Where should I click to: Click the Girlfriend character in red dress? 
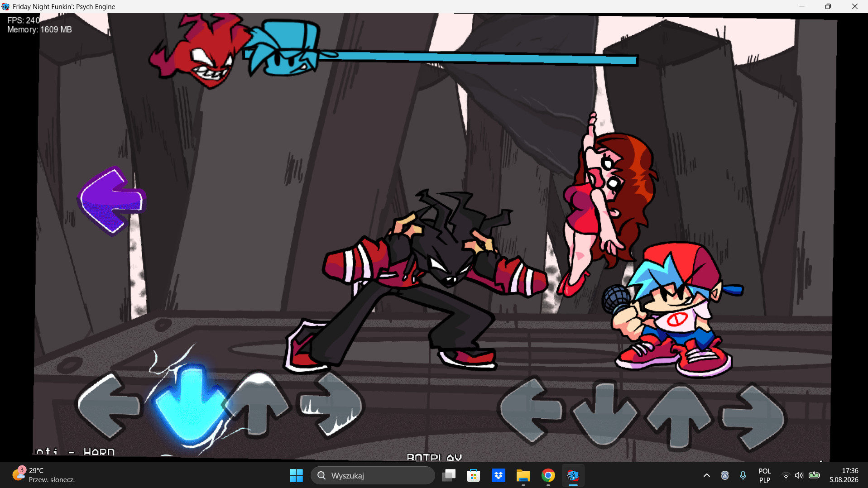click(607, 204)
